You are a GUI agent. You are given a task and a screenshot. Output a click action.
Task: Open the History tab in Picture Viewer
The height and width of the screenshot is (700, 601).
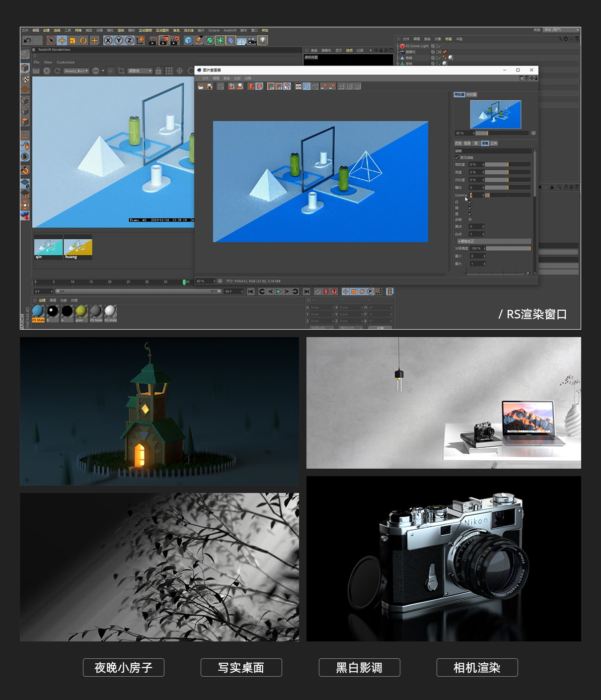[458, 143]
